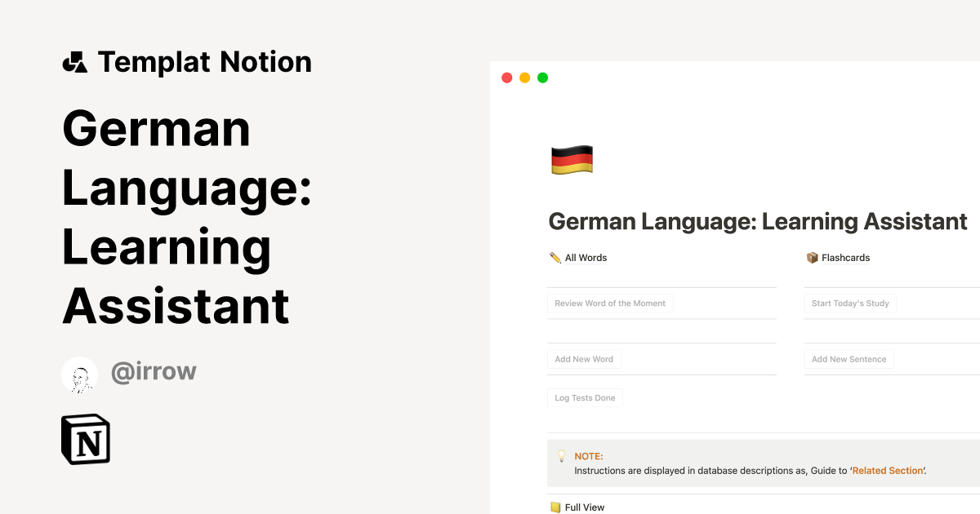Click the package icon beside Flashcards
Viewport: 980px width, 514px height.
pos(812,257)
